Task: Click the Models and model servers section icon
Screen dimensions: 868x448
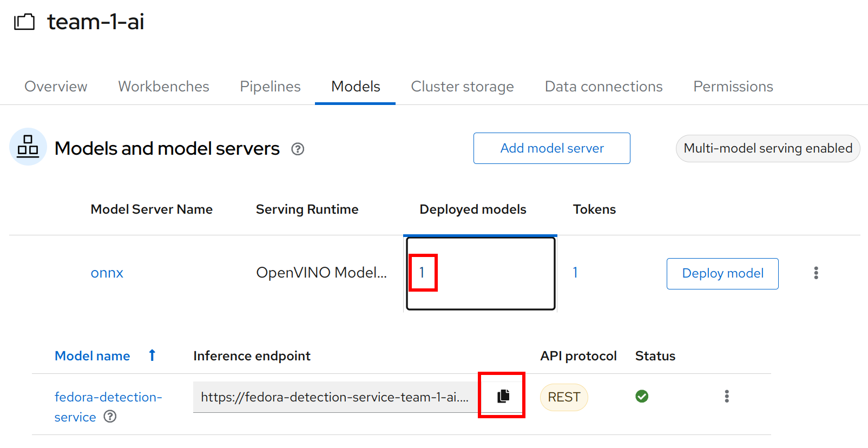Action: [28, 147]
